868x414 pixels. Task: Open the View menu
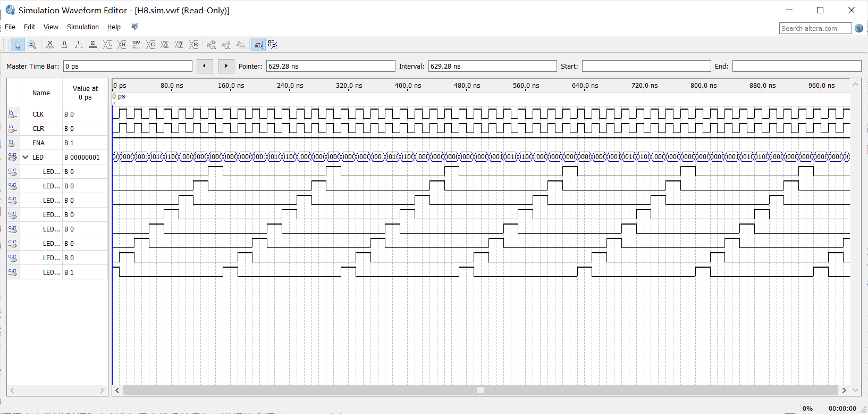pos(51,27)
